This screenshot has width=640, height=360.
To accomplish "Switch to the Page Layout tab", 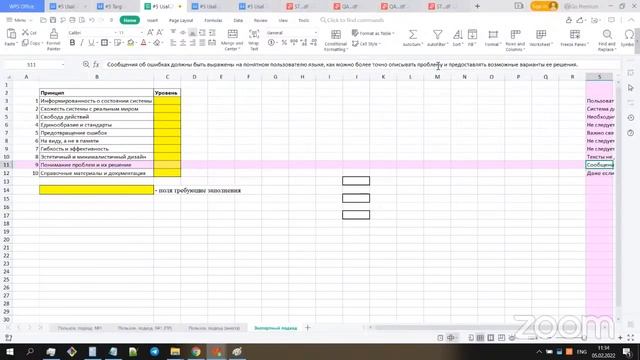I will (181, 20).
